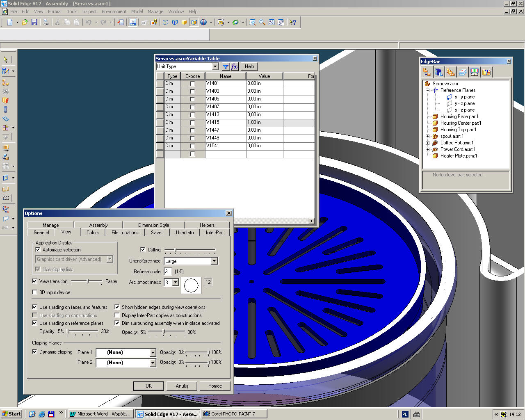Save the assembly with the floppy disk icon
The image size is (525, 420).
coord(34,22)
